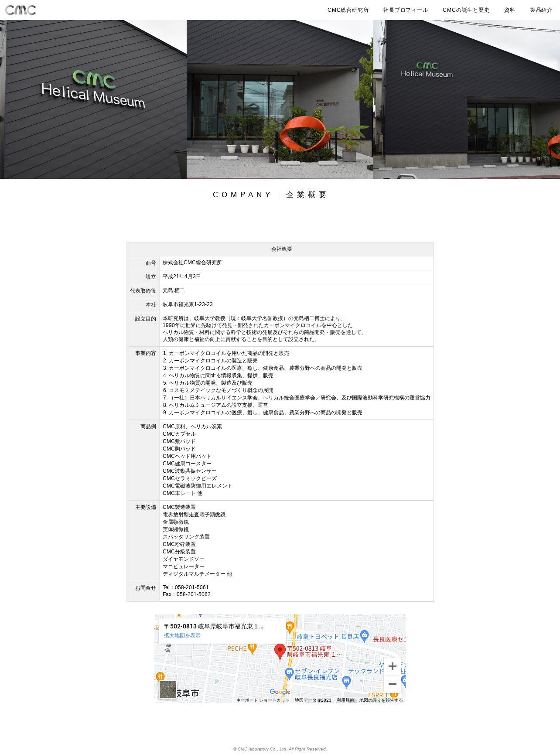Click the 電界放射型走査電子顕微鏡 equipment entry
Image resolution: width=560 pixels, height=754 pixels.
[x=194, y=515]
